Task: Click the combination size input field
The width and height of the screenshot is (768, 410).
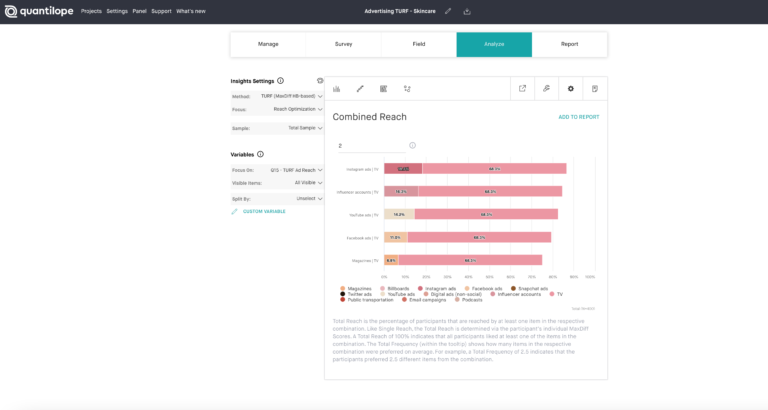Action: 370,146
